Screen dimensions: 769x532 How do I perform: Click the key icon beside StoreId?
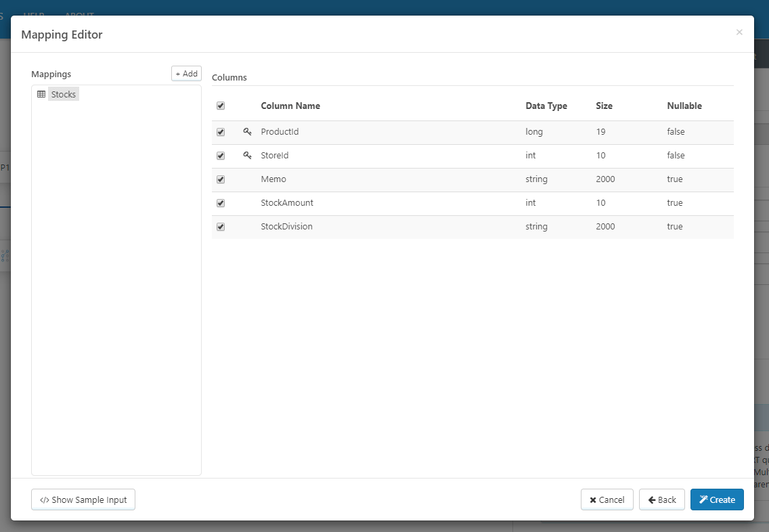point(247,156)
